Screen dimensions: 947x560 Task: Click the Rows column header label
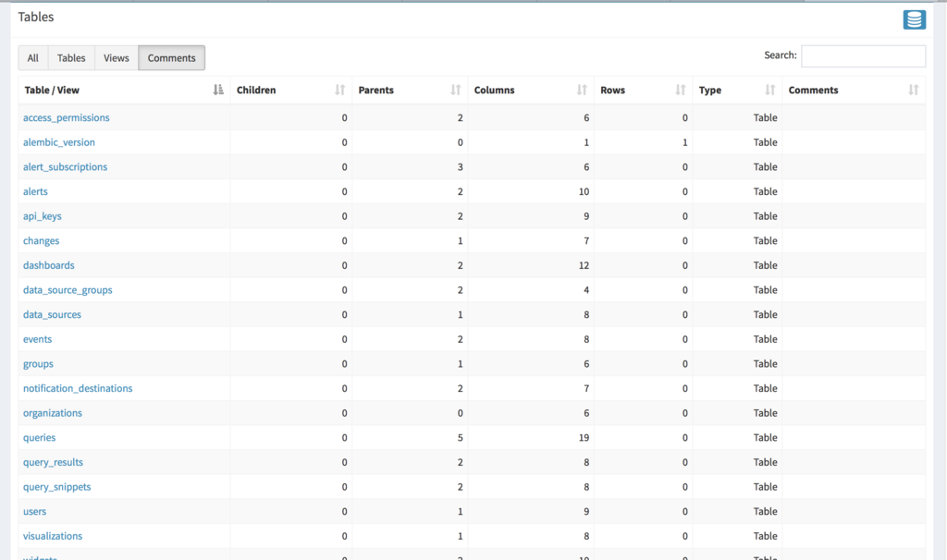[x=612, y=90]
